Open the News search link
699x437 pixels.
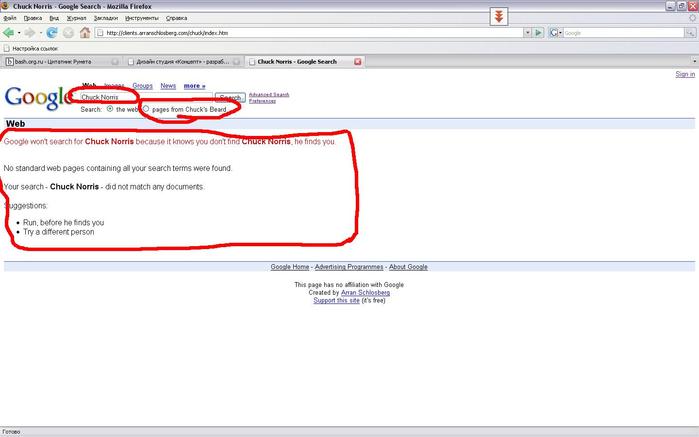pos(168,86)
